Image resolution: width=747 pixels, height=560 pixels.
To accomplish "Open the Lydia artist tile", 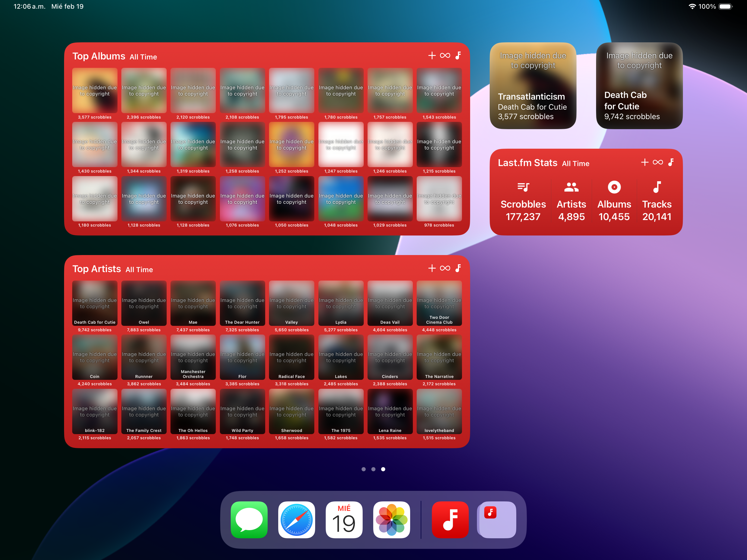I will coord(341,303).
